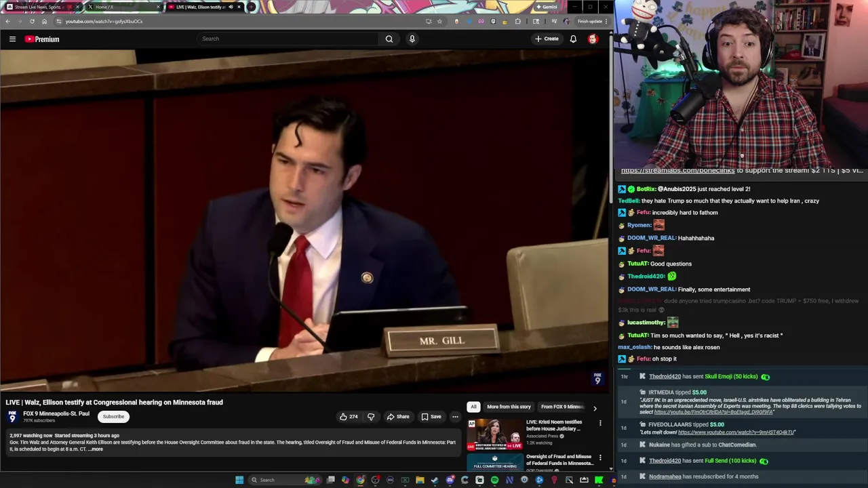The height and width of the screenshot is (488, 868).
Task: Open File Explorer from taskbar
Action: (420, 480)
